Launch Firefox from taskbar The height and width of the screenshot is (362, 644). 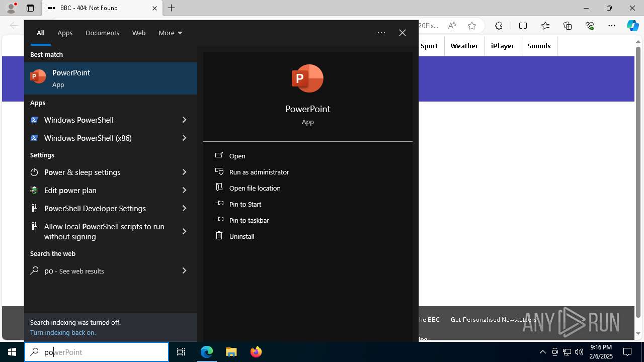pyautogui.click(x=256, y=352)
